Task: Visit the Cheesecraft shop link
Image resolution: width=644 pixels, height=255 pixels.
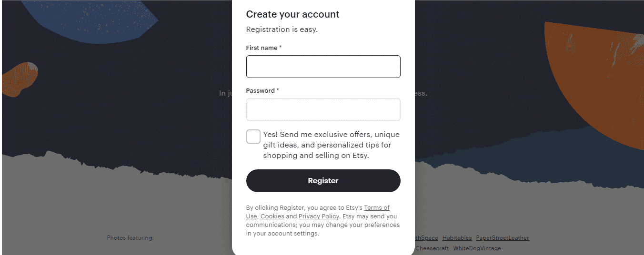Action: pos(432,248)
